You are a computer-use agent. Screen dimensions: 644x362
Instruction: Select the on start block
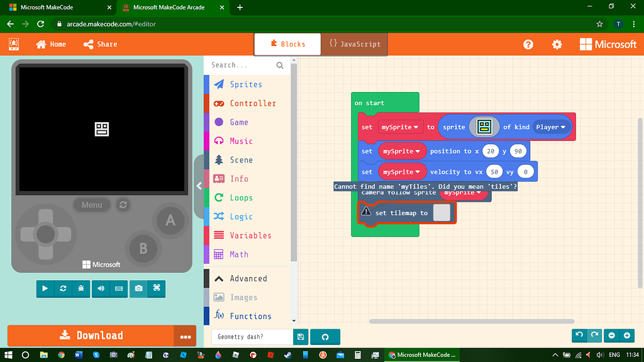point(369,103)
